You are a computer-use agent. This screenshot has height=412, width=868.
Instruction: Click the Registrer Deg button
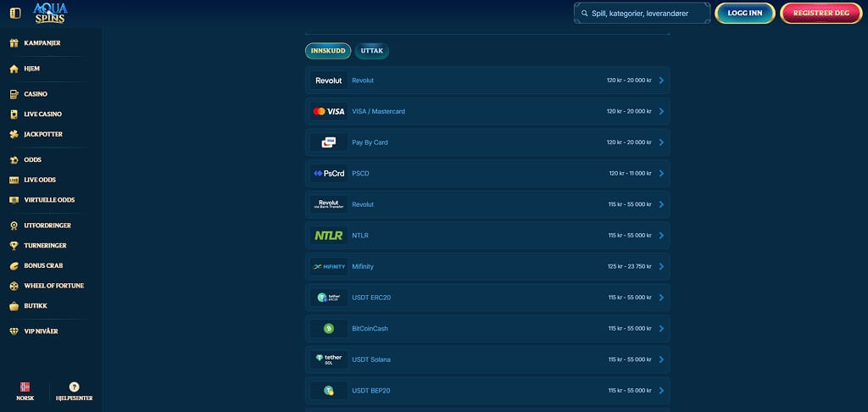pos(821,14)
